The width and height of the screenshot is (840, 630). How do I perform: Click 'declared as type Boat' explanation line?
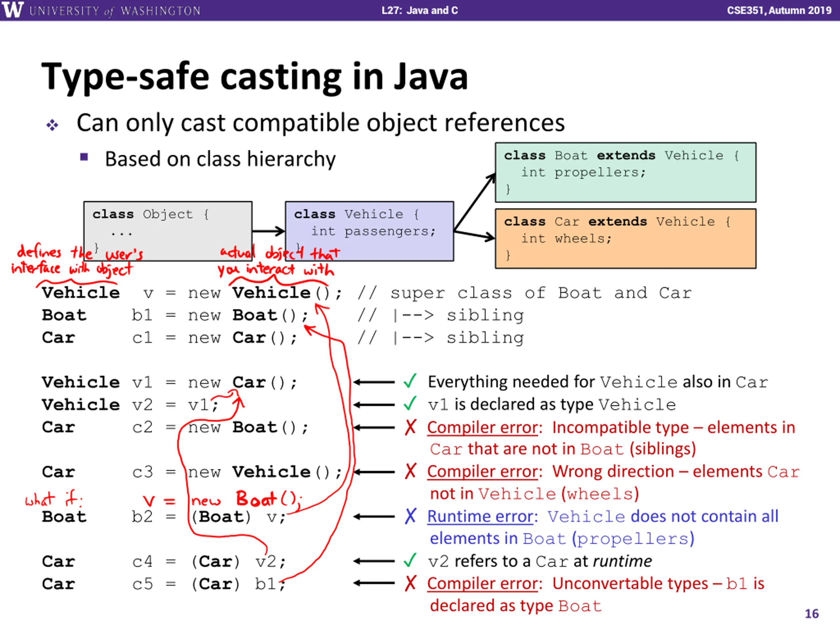[x=516, y=606]
